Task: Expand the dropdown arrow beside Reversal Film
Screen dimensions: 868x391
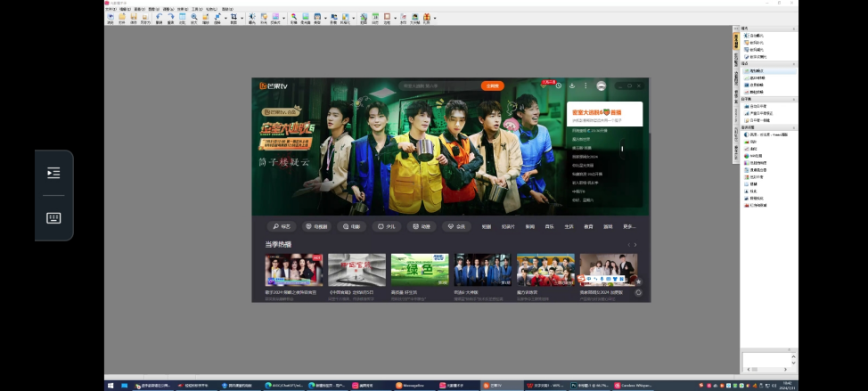Action: 283,18
